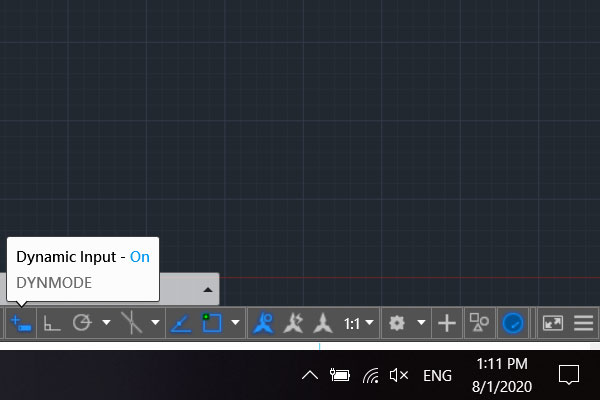Image resolution: width=600 pixels, height=400 pixels.
Task: Toggle Ortho mode icon
Action: 52,323
